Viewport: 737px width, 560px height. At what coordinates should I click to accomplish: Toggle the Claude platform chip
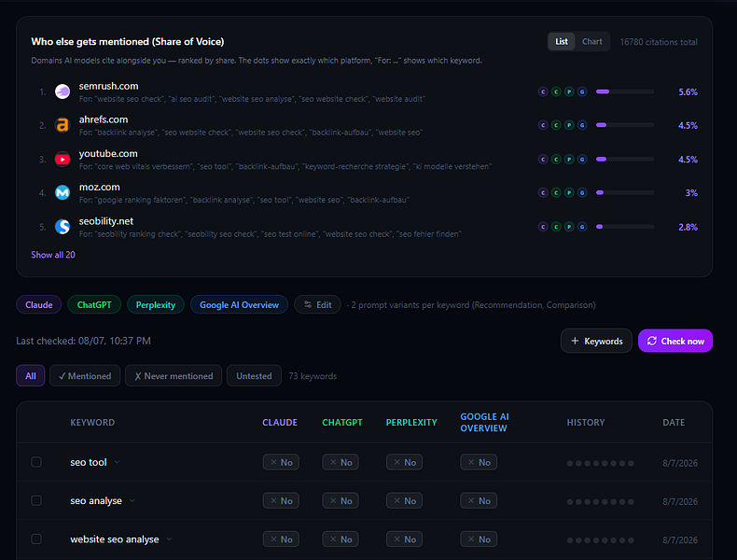click(x=39, y=304)
